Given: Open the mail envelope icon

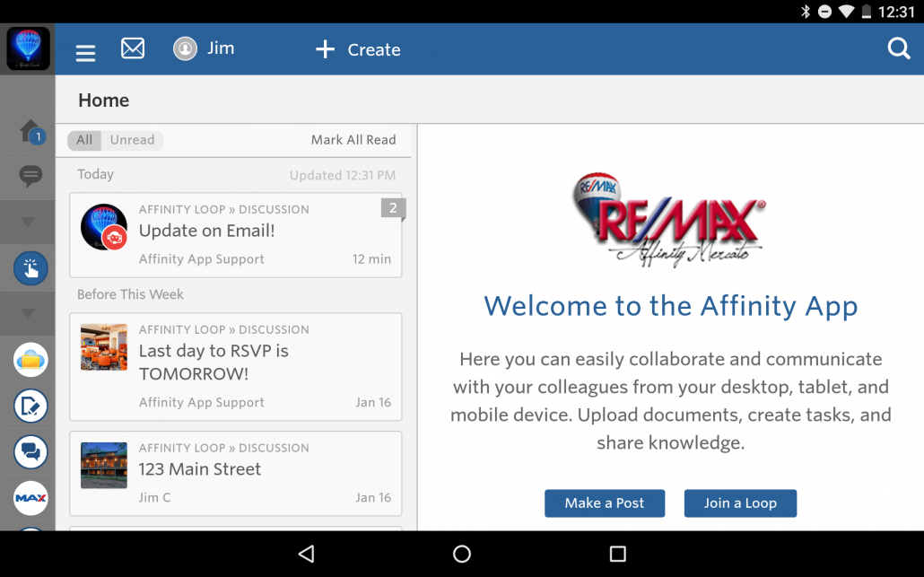Looking at the screenshot, I should 133,48.
